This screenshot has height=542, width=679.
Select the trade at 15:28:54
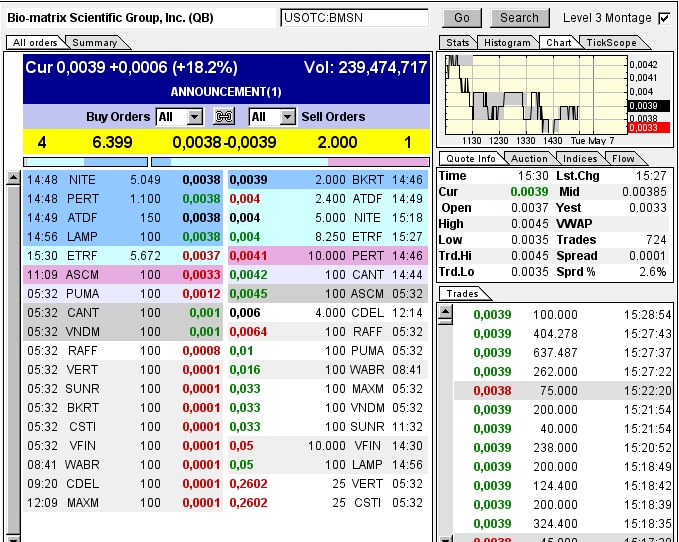(x=563, y=315)
